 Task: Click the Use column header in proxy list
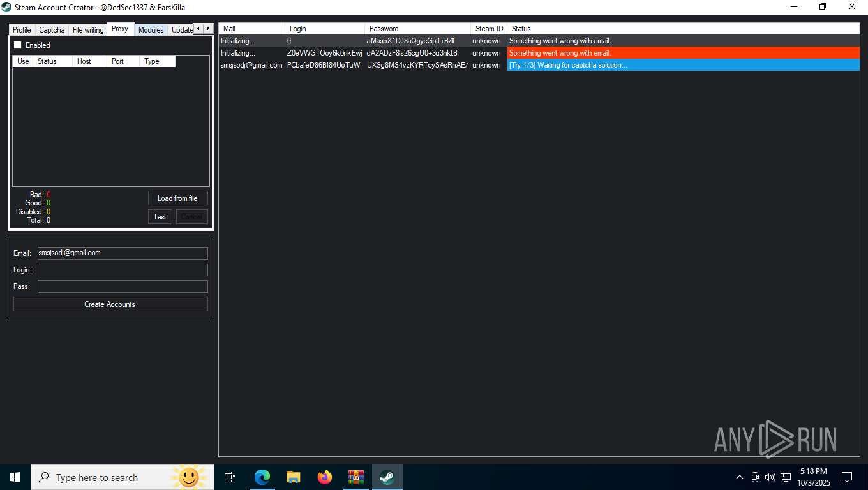point(23,61)
